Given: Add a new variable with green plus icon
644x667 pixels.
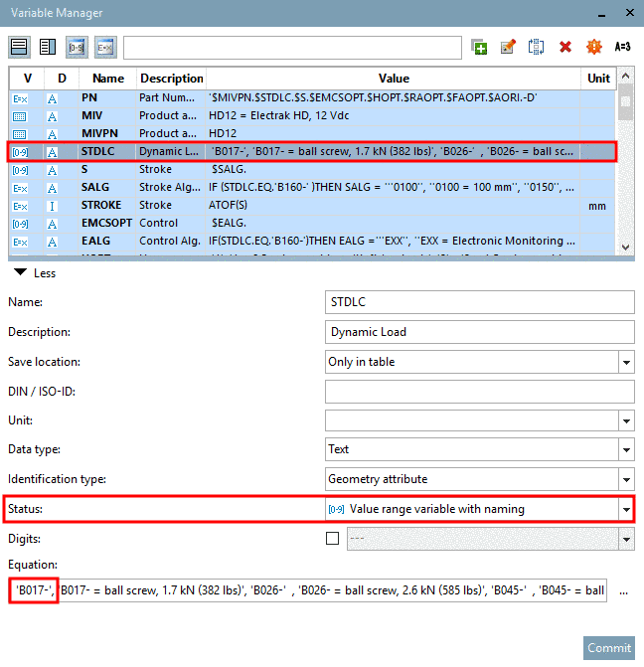Looking at the screenshot, I should click(479, 47).
